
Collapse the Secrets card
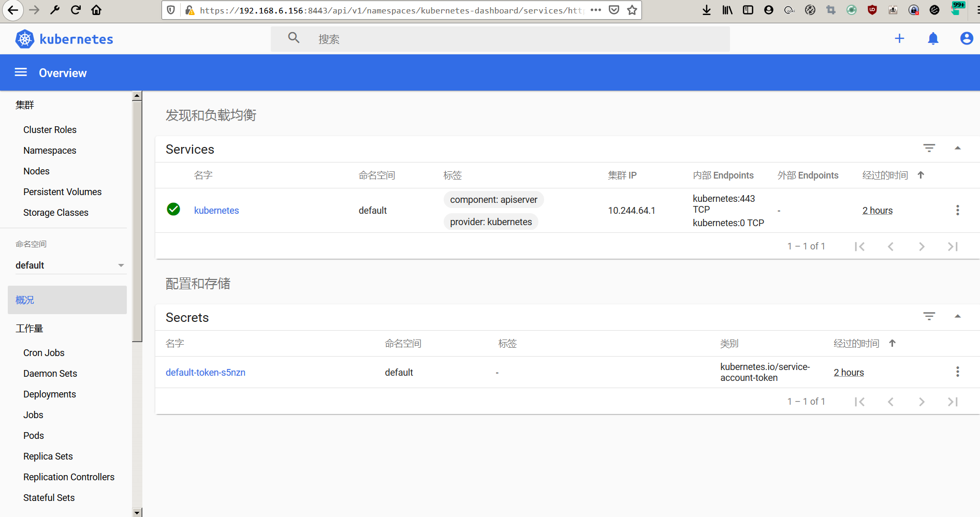click(958, 316)
